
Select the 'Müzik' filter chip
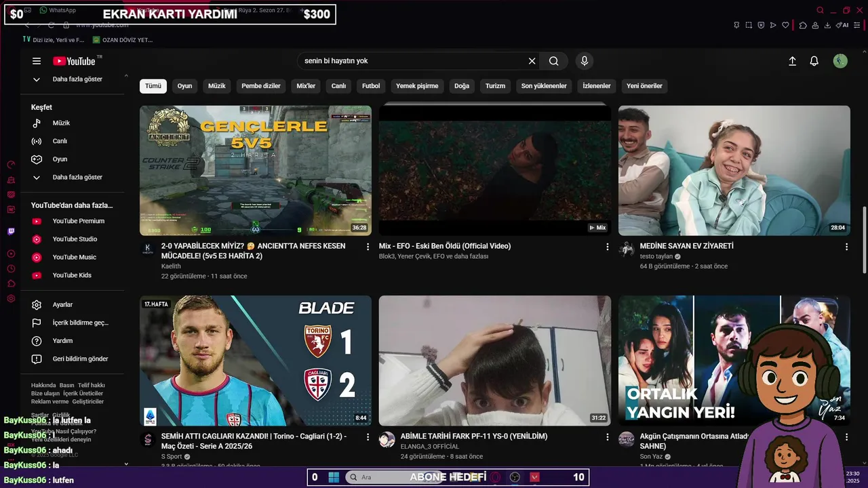216,86
